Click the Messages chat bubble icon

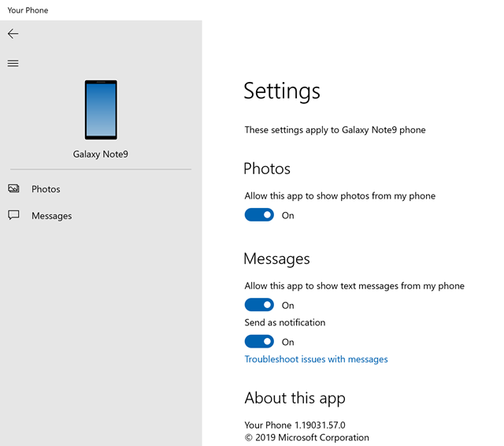click(x=13, y=215)
